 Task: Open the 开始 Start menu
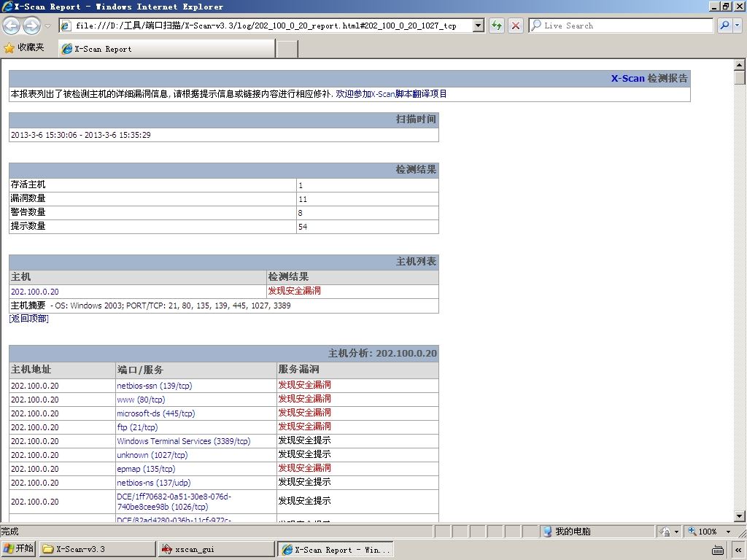pos(18,548)
